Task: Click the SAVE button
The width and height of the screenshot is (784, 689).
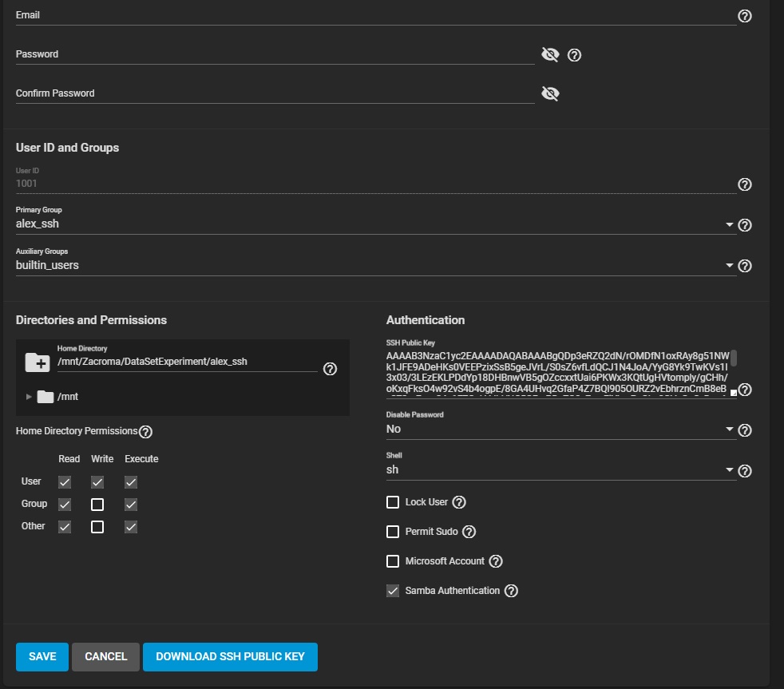Action: tap(42, 656)
